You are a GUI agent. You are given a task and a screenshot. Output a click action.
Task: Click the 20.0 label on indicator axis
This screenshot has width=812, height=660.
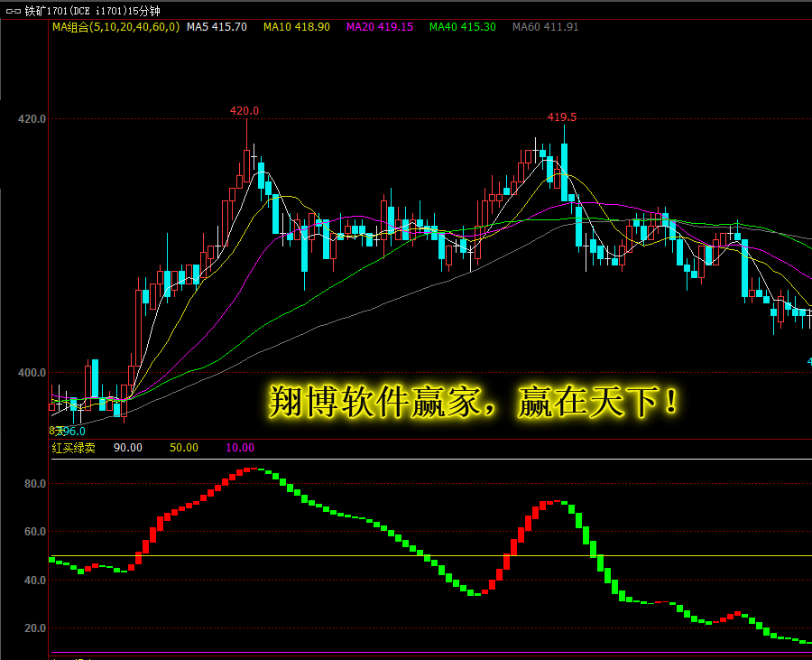(x=34, y=628)
